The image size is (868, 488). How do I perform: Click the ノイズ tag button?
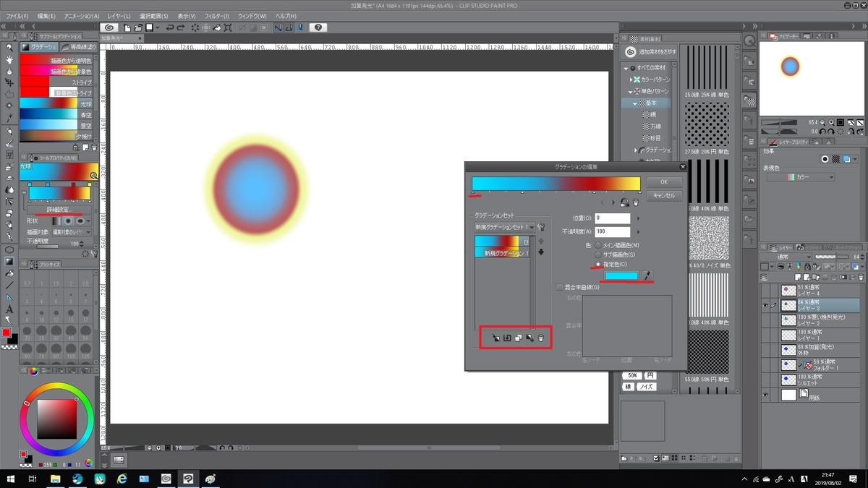click(x=645, y=387)
